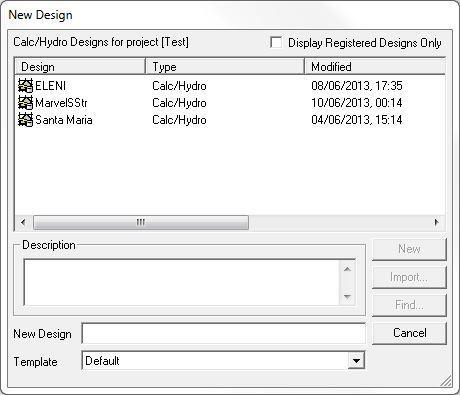This screenshot has height=395, width=460.
Task: Click the Default template value
Action: point(102,361)
